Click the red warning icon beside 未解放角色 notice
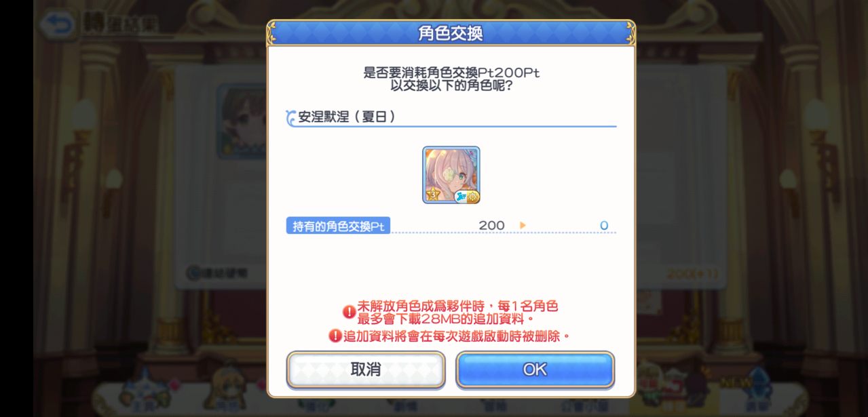 (x=349, y=312)
